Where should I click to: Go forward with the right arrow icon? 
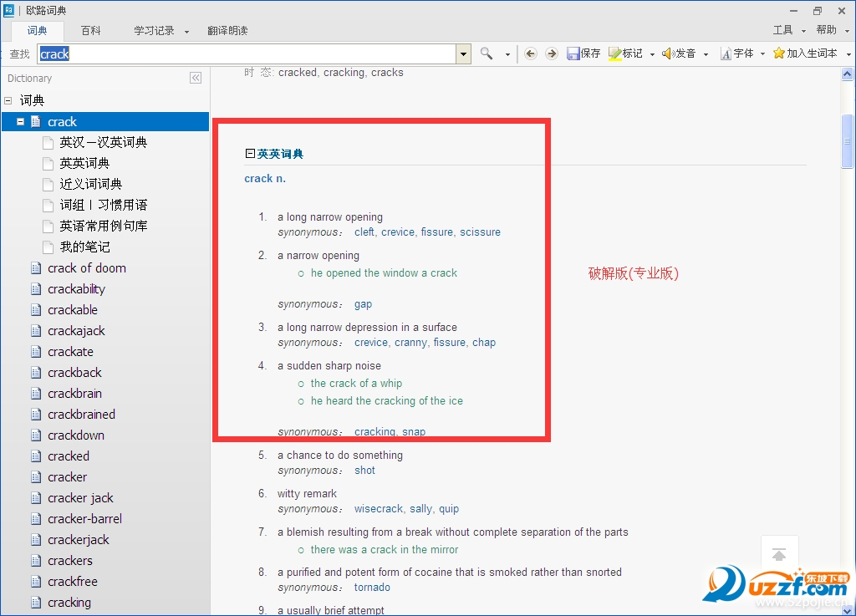(551, 53)
